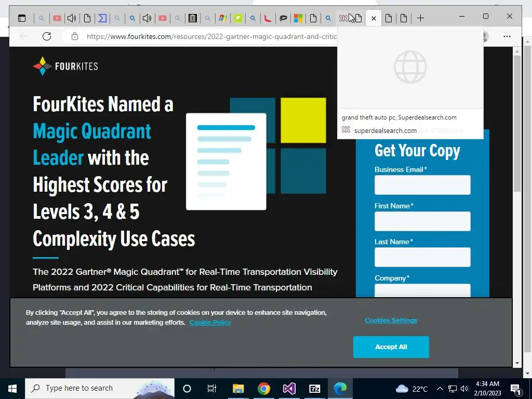Open Cortana from the taskbar
This screenshot has width=532, height=399.
click(187, 389)
